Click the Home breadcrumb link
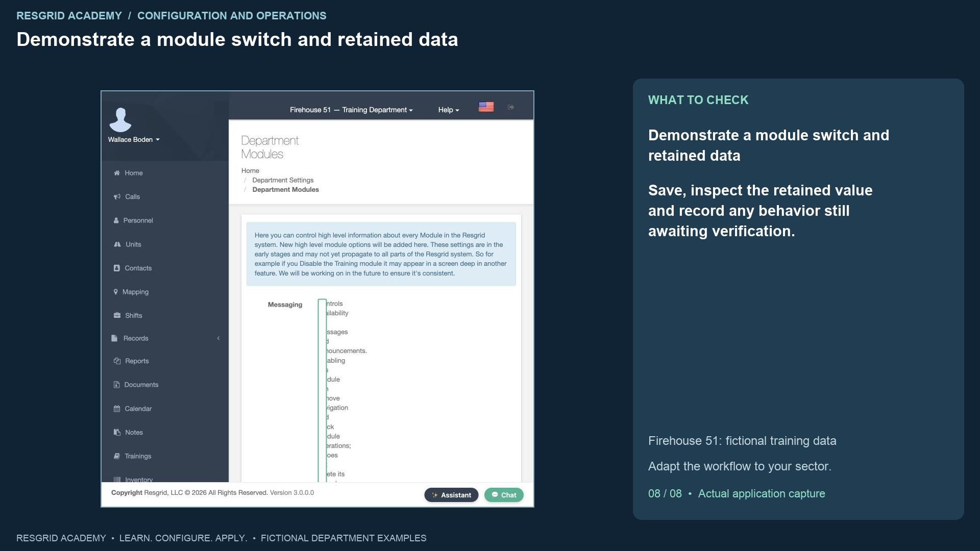 [x=250, y=170]
